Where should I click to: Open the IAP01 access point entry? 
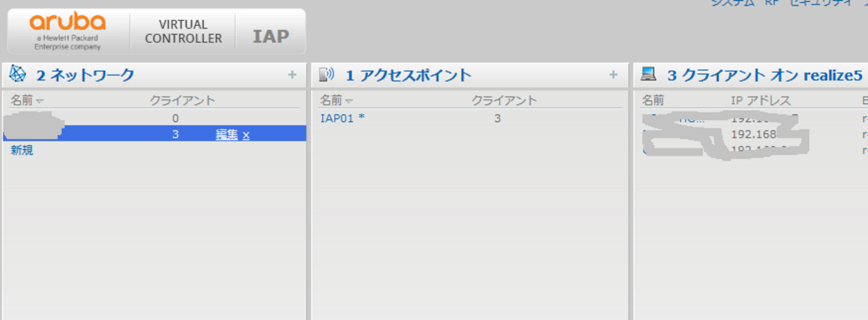coord(342,118)
